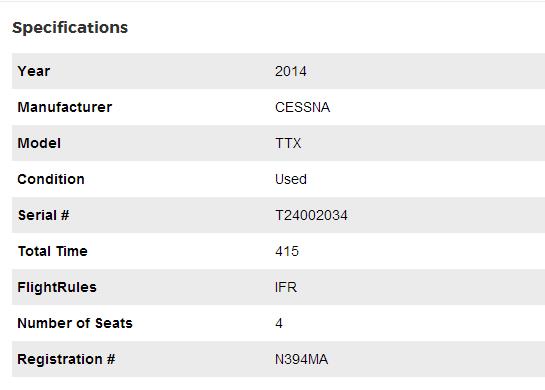Click the total time value 415
Image resolution: width=545 pixels, height=390 pixels.
287,251
